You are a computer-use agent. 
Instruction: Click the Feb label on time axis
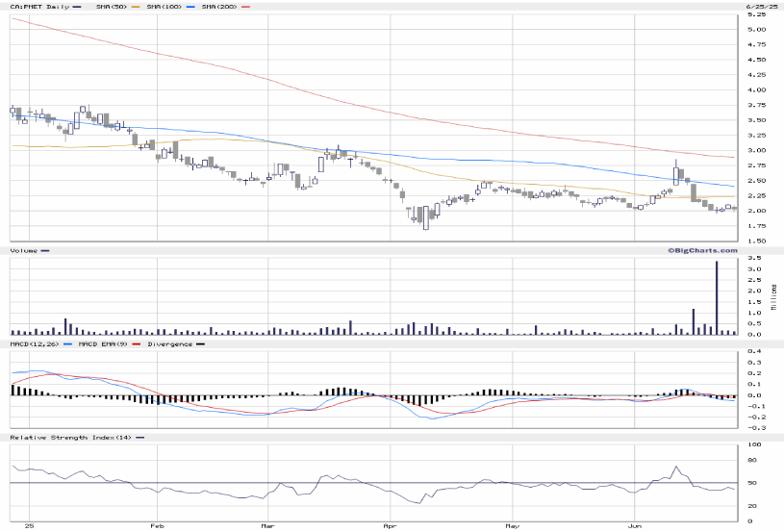pyautogui.click(x=155, y=526)
